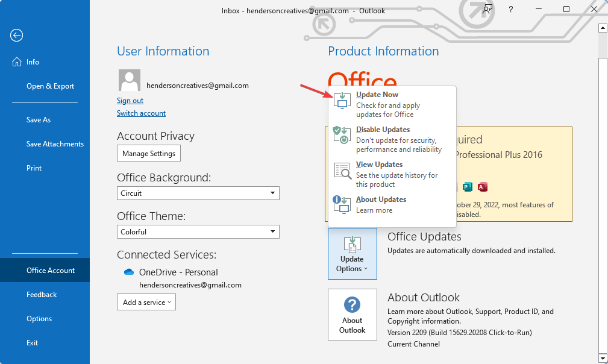608x364 pixels.
Task: Click the 'Product Information' heading
Action: tap(383, 51)
